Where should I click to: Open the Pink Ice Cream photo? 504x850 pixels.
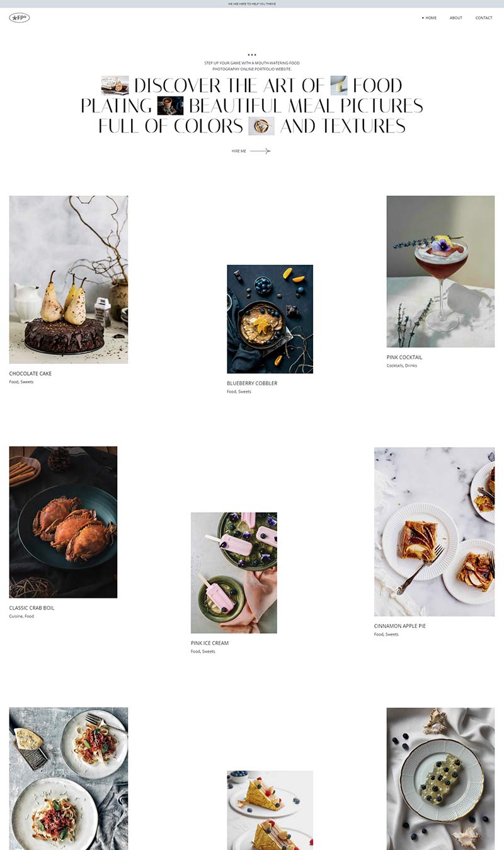234,573
